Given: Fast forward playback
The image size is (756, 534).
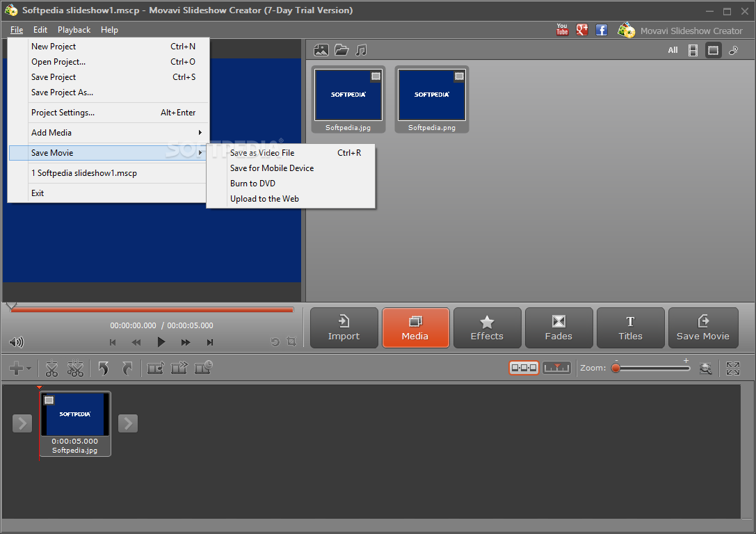Looking at the screenshot, I should point(186,343).
